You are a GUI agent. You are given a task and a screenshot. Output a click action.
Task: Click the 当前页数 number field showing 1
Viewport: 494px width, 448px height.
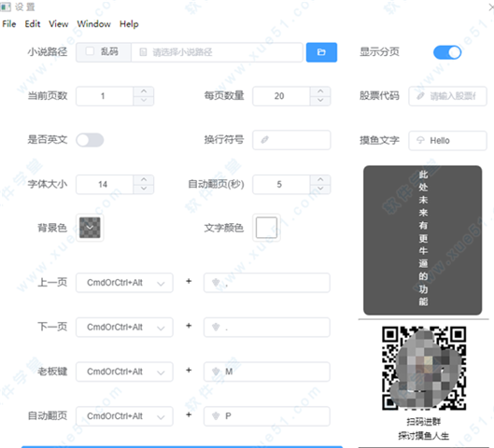click(x=105, y=96)
